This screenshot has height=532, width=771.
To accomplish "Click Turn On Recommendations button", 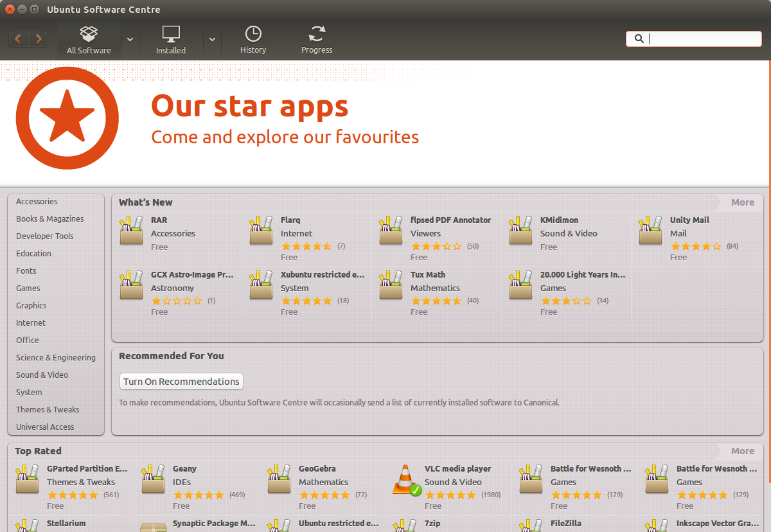I will [182, 382].
